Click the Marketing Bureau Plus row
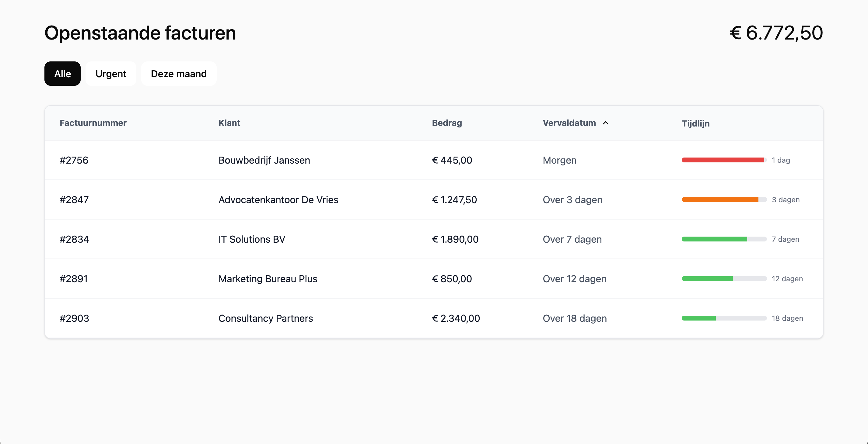 point(268,279)
